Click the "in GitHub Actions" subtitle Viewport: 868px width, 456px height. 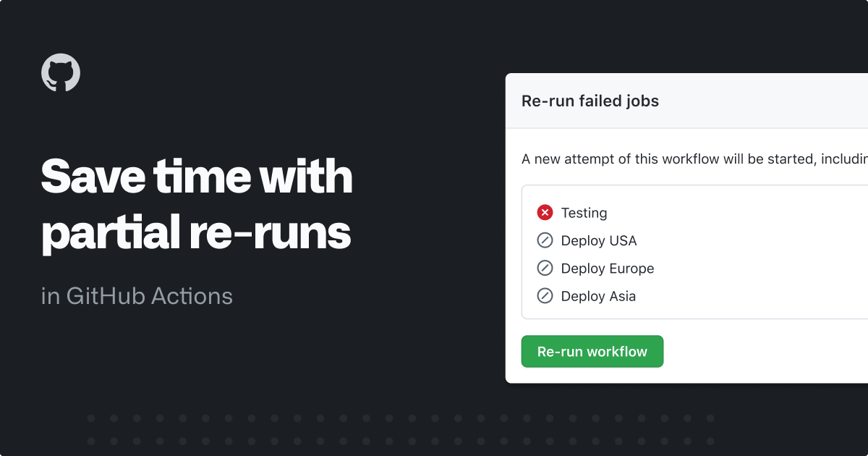[137, 296]
